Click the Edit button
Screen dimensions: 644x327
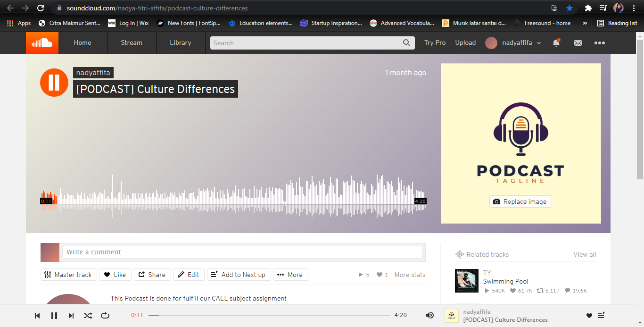coord(189,275)
